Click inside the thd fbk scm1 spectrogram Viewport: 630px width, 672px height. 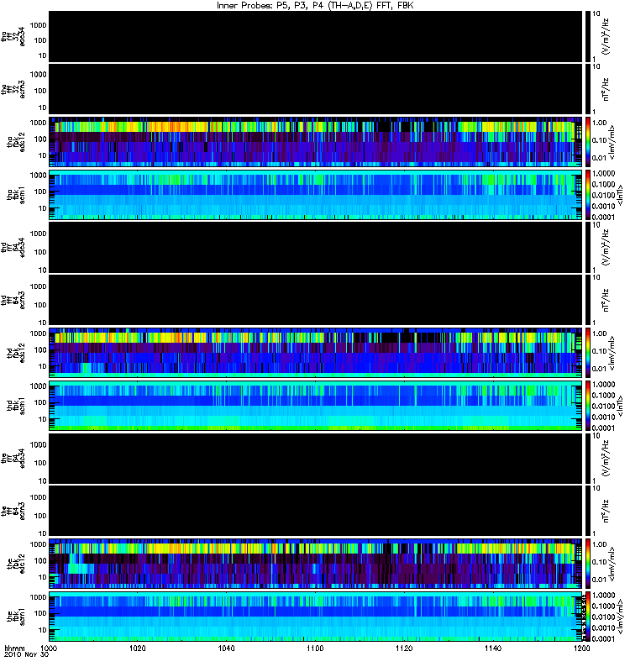(316, 406)
